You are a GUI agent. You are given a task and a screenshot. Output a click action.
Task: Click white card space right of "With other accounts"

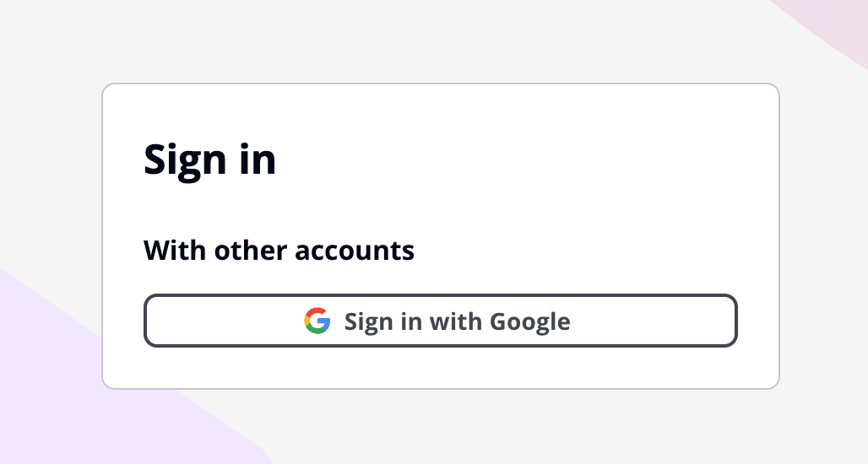point(591,251)
